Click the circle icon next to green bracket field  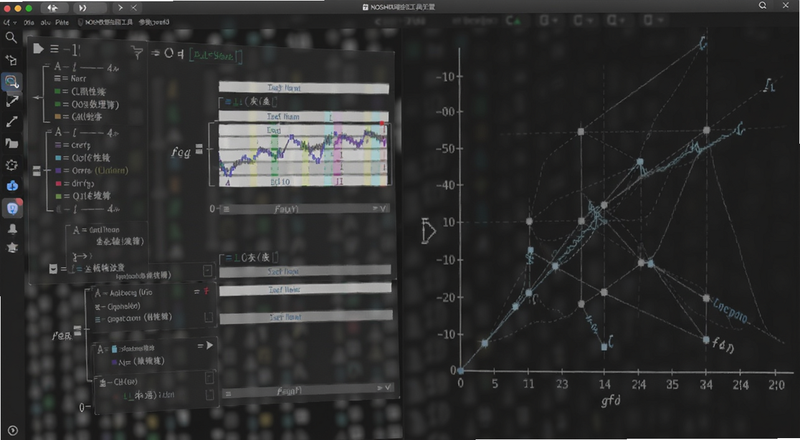(169, 53)
